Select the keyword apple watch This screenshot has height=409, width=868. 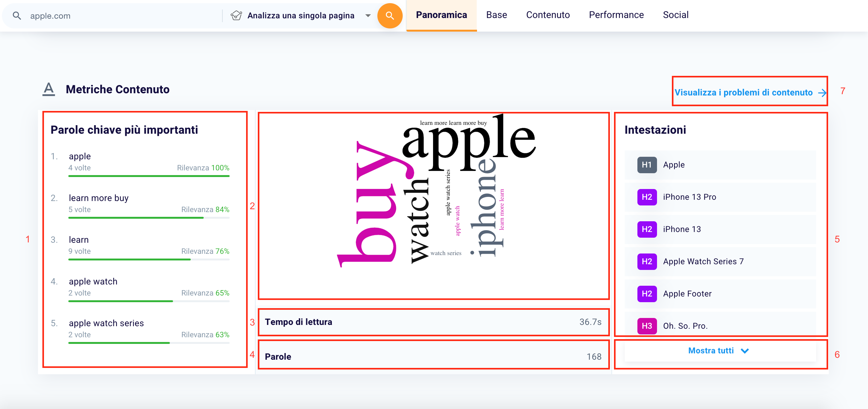point(93,281)
